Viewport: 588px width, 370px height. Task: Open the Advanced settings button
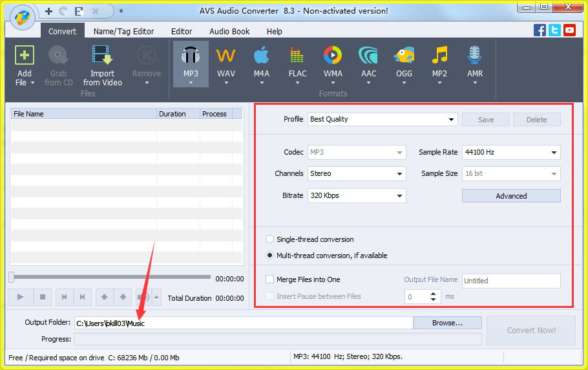click(x=511, y=196)
